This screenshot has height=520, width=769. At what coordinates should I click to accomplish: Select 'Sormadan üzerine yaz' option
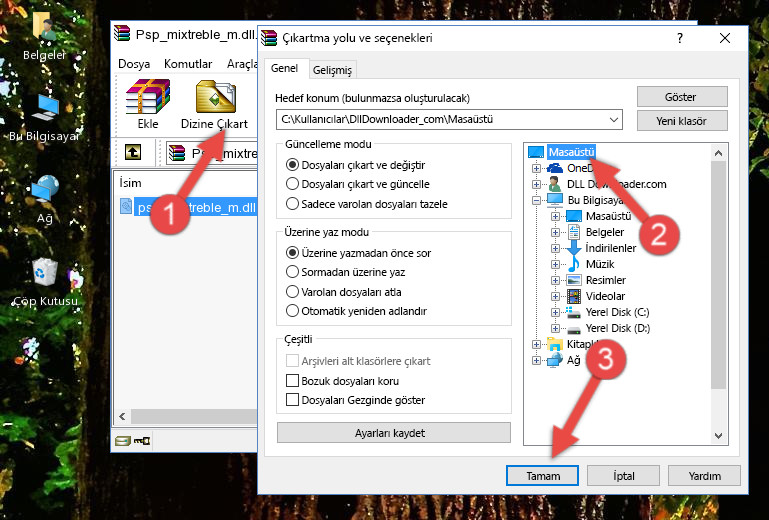point(345,272)
